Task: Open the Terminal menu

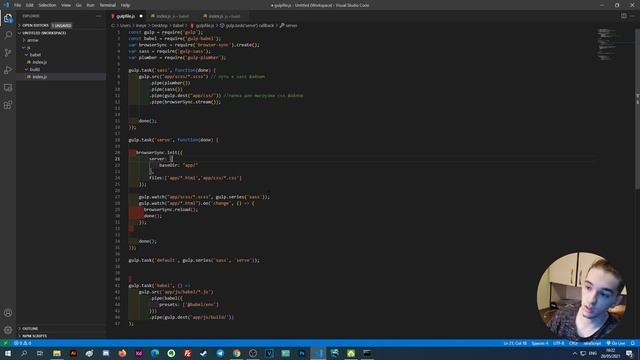Action: coord(108,5)
